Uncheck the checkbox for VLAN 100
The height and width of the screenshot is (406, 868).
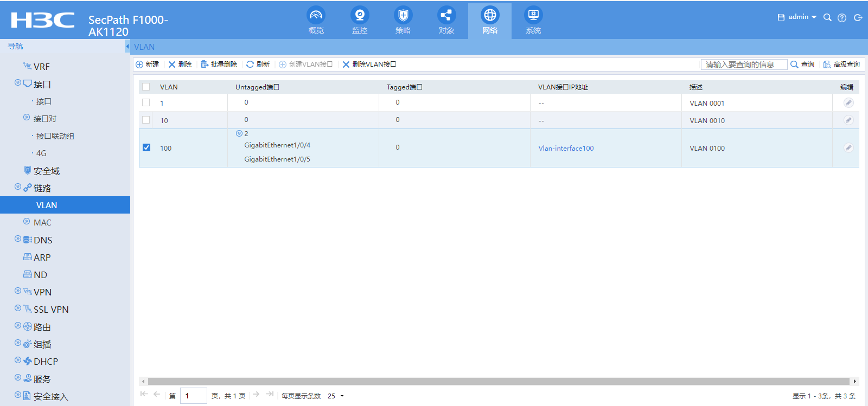click(146, 147)
